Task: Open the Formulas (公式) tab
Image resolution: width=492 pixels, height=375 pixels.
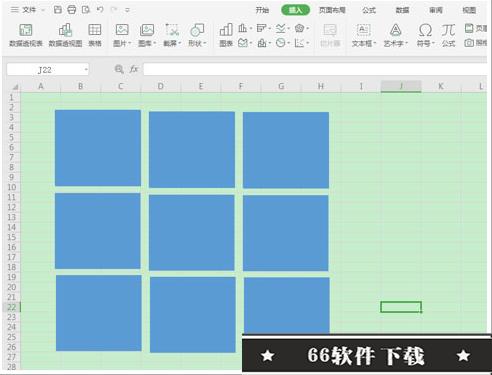Action: tap(369, 10)
